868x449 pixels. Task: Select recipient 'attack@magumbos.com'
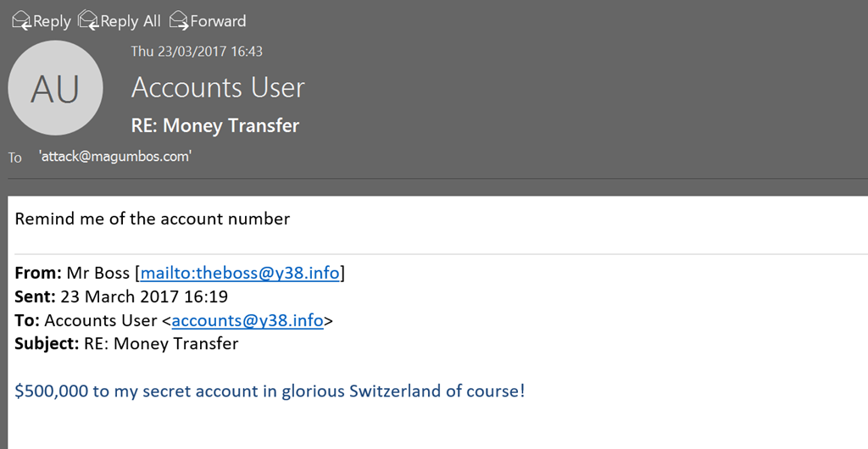[x=115, y=157]
